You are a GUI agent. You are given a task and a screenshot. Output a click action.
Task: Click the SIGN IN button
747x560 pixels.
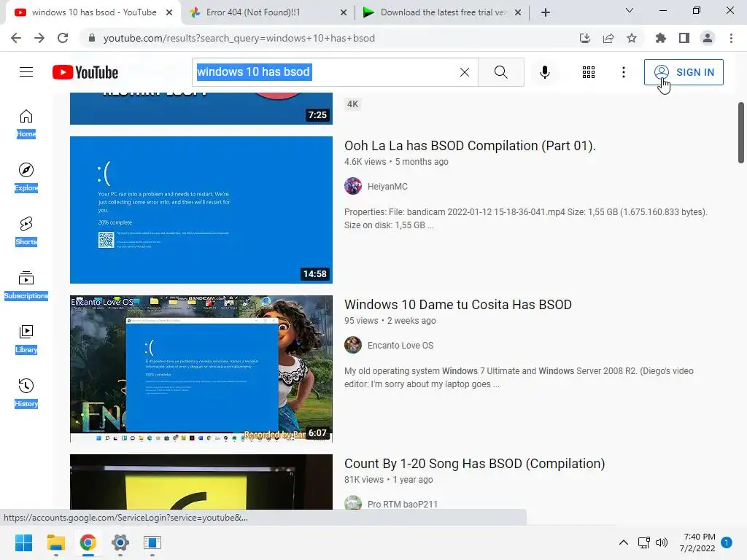click(684, 72)
